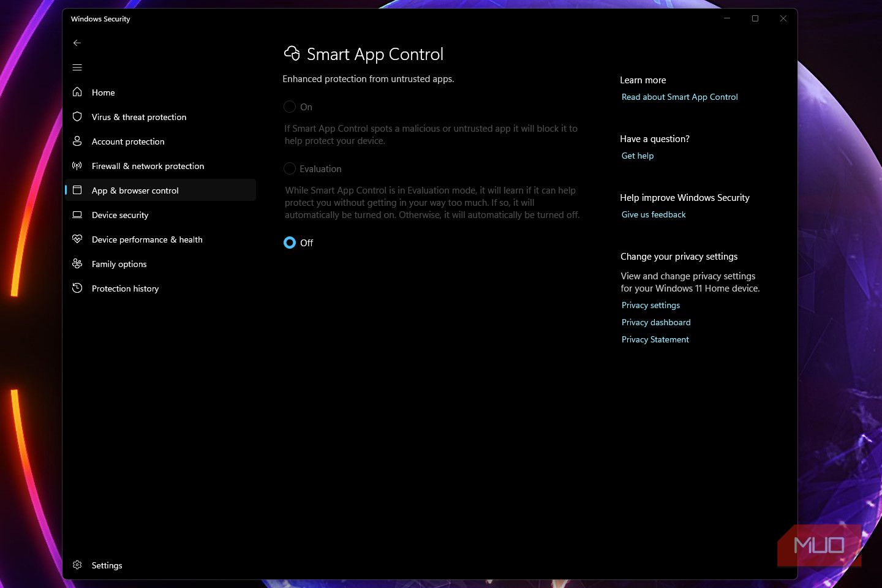Open Firewall & network protection page
This screenshot has width=882, height=588.
(x=160, y=165)
